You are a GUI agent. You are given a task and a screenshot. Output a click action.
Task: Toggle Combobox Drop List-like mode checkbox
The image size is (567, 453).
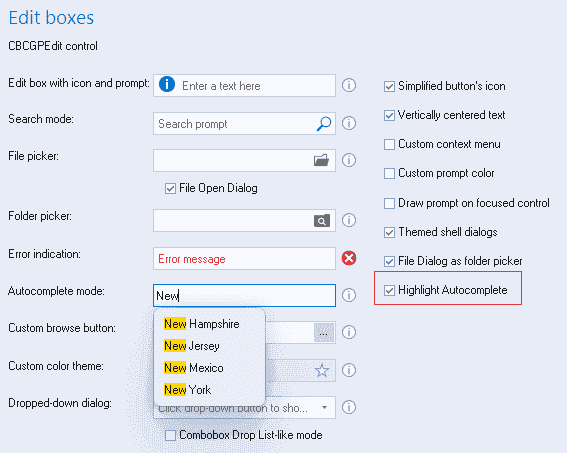170,435
